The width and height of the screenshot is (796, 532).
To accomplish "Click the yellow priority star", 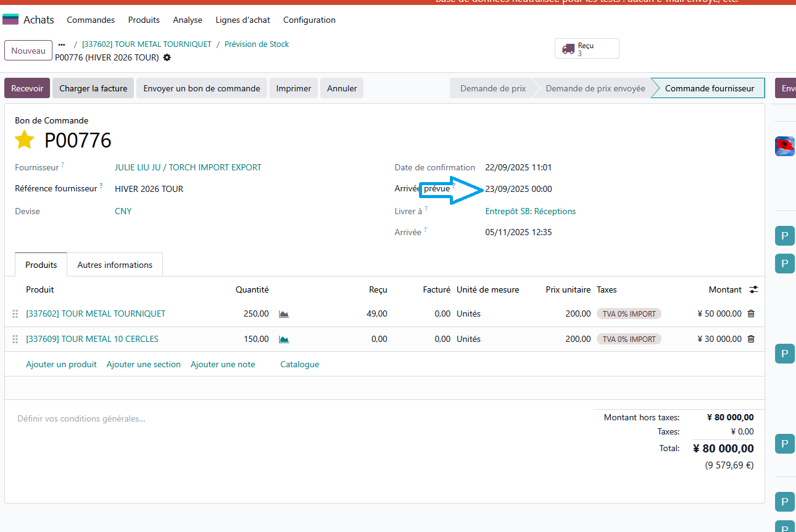I will tap(24, 140).
